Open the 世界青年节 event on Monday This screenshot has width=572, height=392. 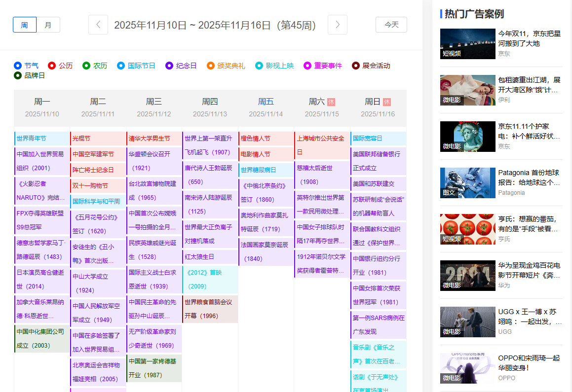pyautogui.click(x=32, y=139)
